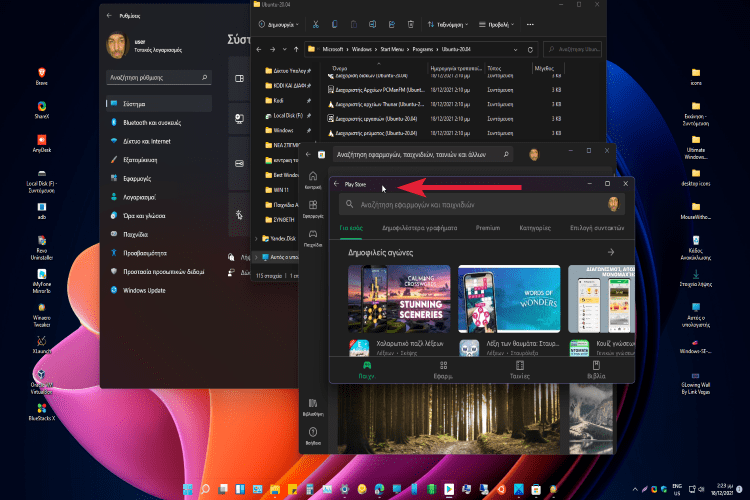Open Apps tab at Play Store bottom bar

pos(443,370)
